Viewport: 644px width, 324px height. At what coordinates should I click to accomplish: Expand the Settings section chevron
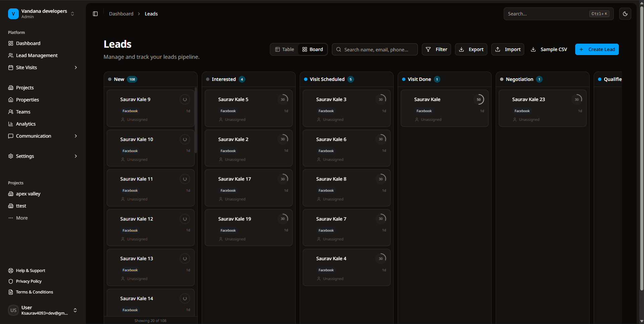tap(76, 156)
